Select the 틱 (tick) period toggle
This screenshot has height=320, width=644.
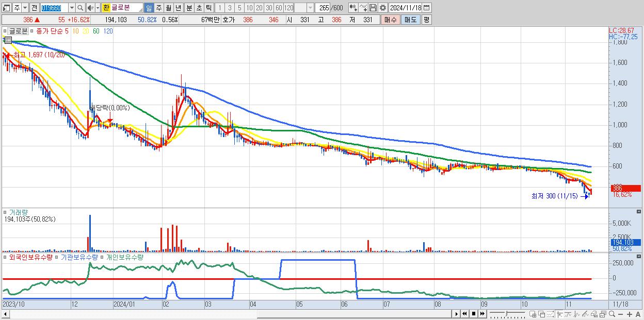[208, 8]
